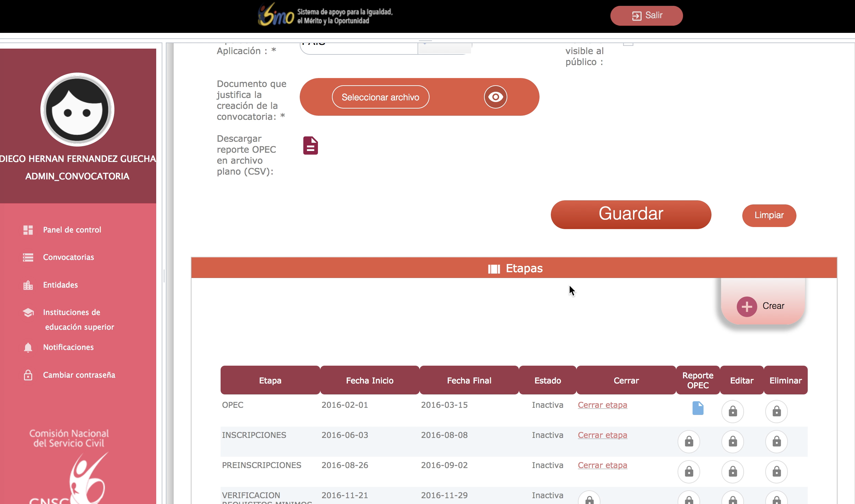Click Reporte OPEC lock icon for PREINSCRIPCIONES

click(x=689, y=471)
